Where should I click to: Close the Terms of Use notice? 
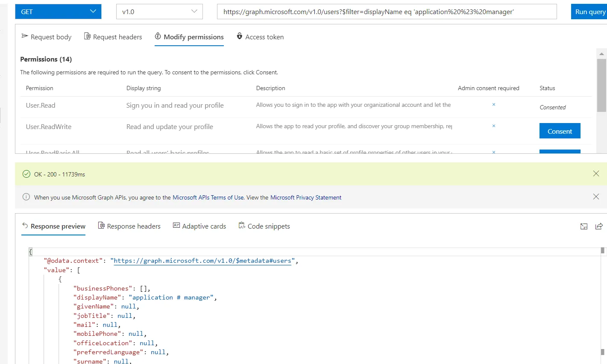(x=596, y=197)
